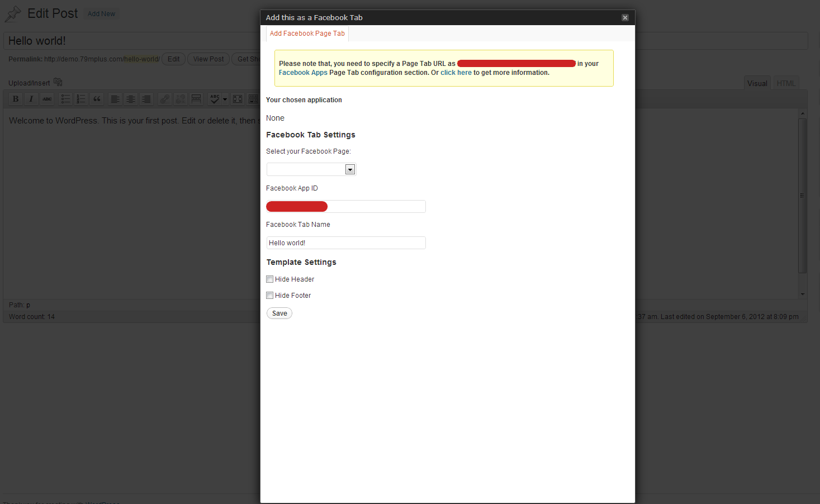Click the Upload/Insert media icon

pos(58,82)
